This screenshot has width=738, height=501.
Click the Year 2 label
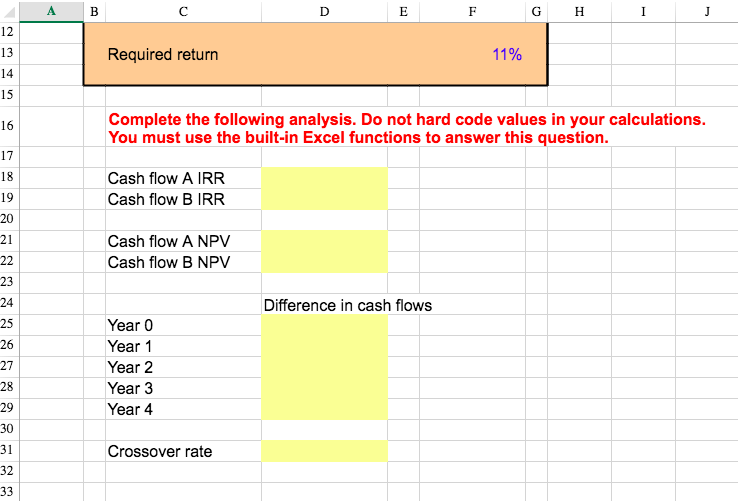(x=130, y=367)
